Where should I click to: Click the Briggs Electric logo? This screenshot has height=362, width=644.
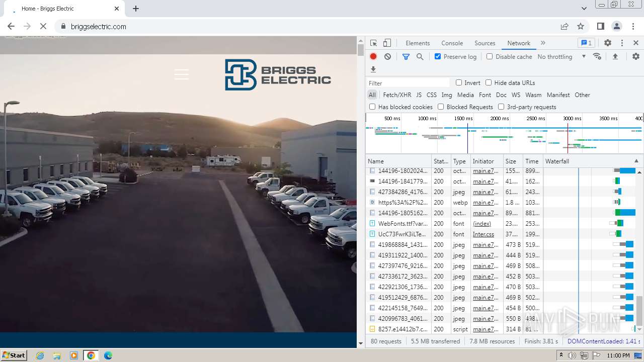pyautogui.click(x=278, y=75)
